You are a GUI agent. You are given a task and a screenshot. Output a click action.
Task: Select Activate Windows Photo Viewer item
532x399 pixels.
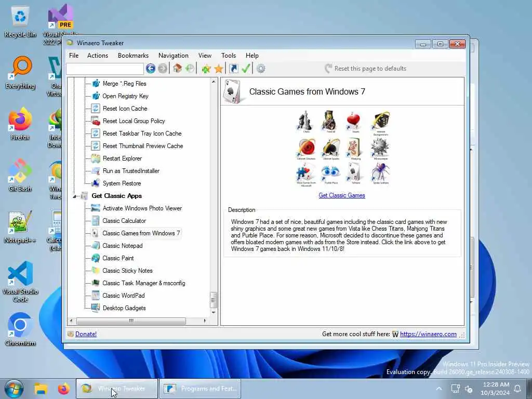pyautogui.click(x=142, y=208)
